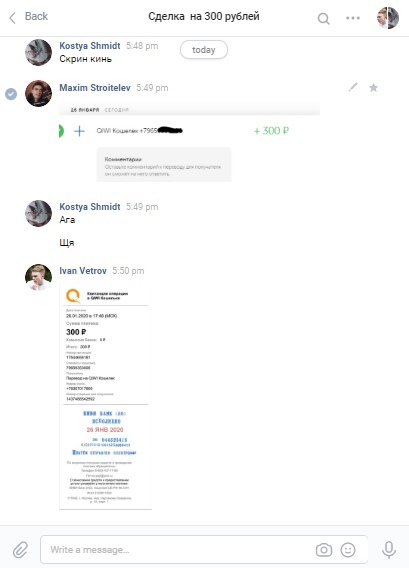Open Ivan Vetrov's profile name link

pyautogui.click(x=83, y=271)
